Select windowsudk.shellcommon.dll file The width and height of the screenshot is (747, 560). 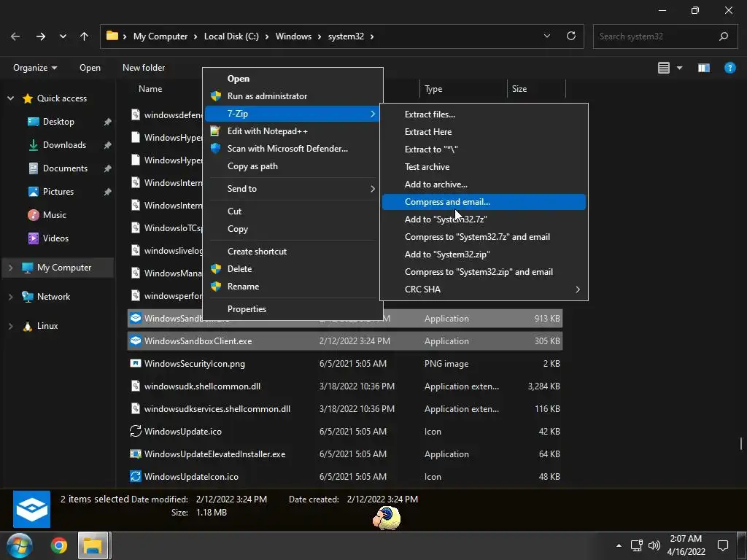point(345,386)
